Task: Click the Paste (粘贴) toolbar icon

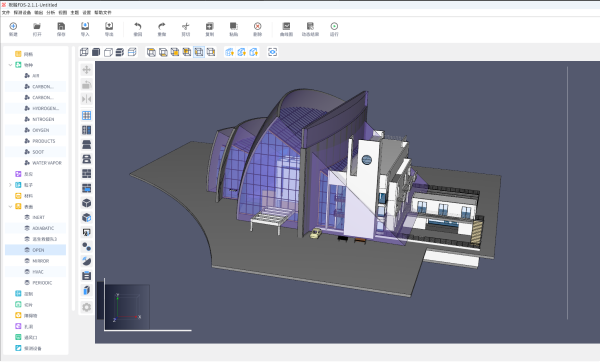Action: 233,26
